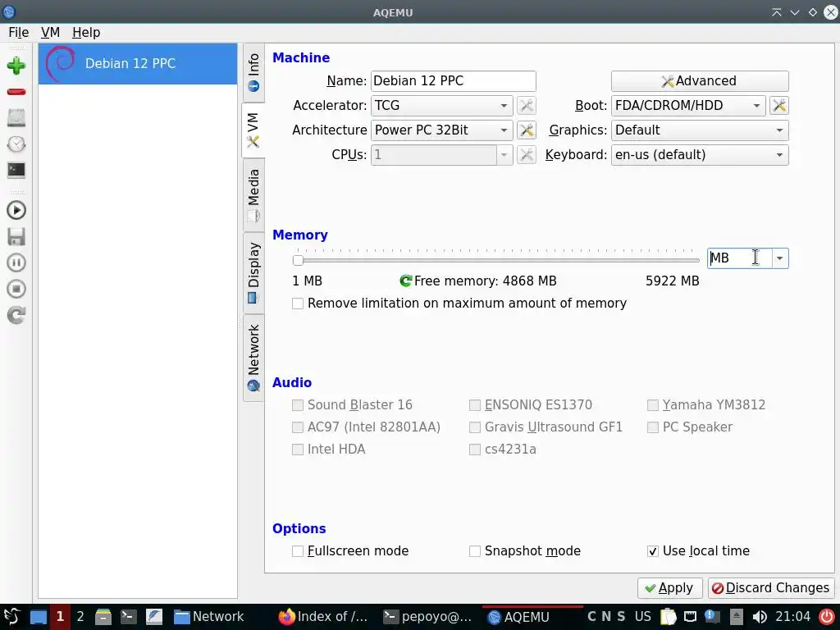Open clipboard manager tray icon
840x630 pixels.
668,617
